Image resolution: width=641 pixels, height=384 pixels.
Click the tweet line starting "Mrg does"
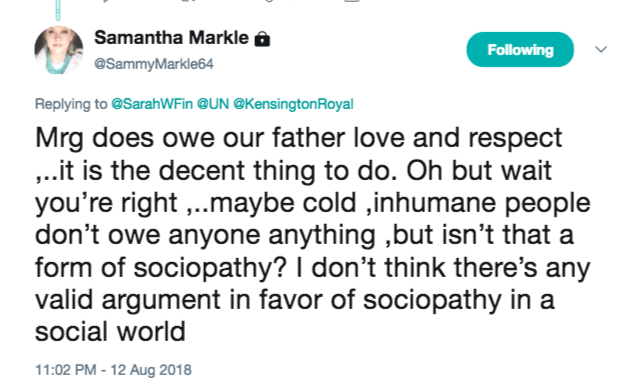point(298,139)
